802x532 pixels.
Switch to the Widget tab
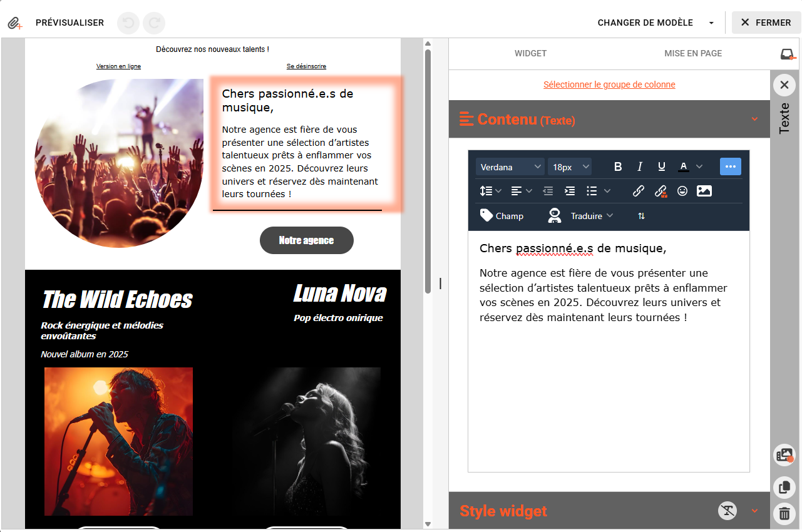pos(530,53)
